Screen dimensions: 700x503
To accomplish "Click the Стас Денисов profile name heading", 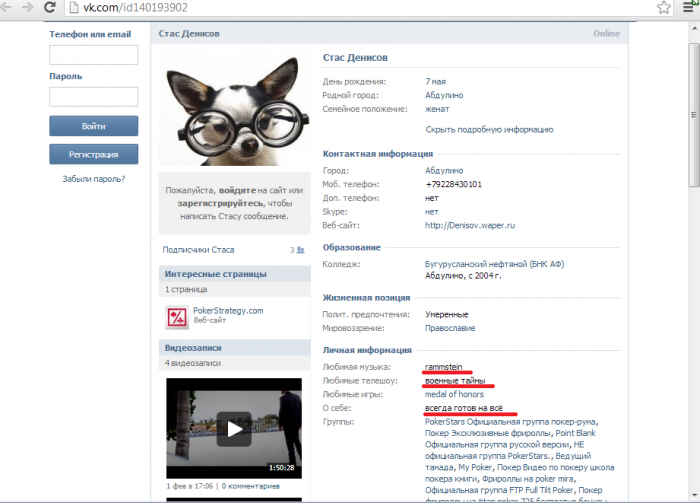I will point(355,58).
